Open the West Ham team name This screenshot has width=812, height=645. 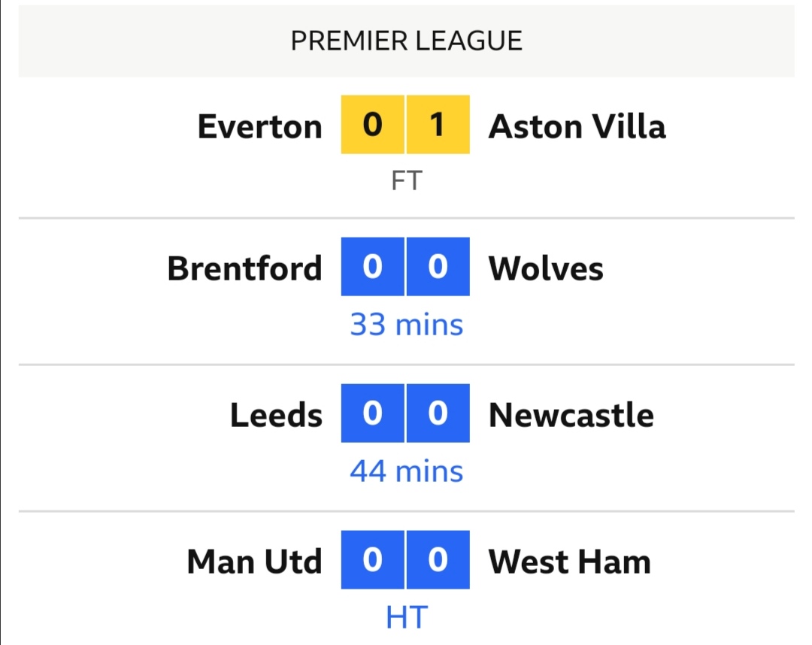pyautogui.click(x=570, y=561)
